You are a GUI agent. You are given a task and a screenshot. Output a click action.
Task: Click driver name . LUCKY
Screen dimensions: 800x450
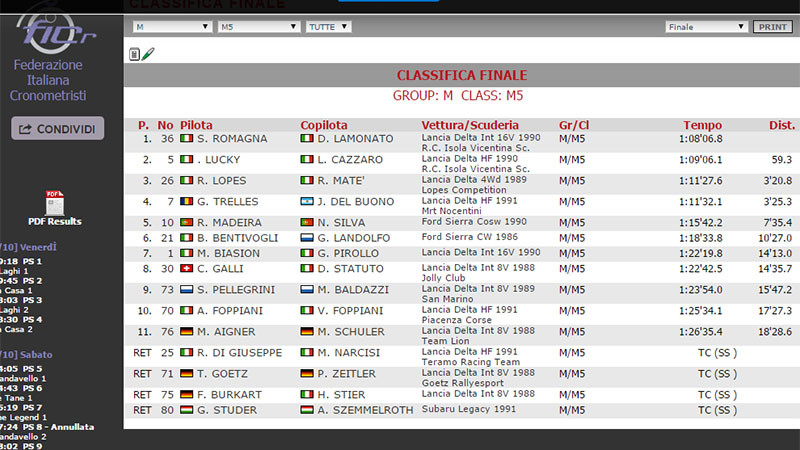click(218, 159)
